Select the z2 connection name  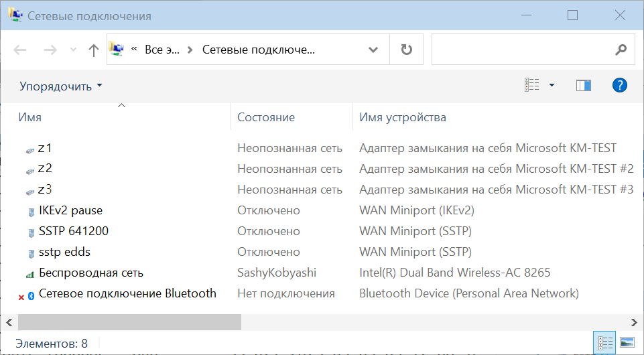45,169
